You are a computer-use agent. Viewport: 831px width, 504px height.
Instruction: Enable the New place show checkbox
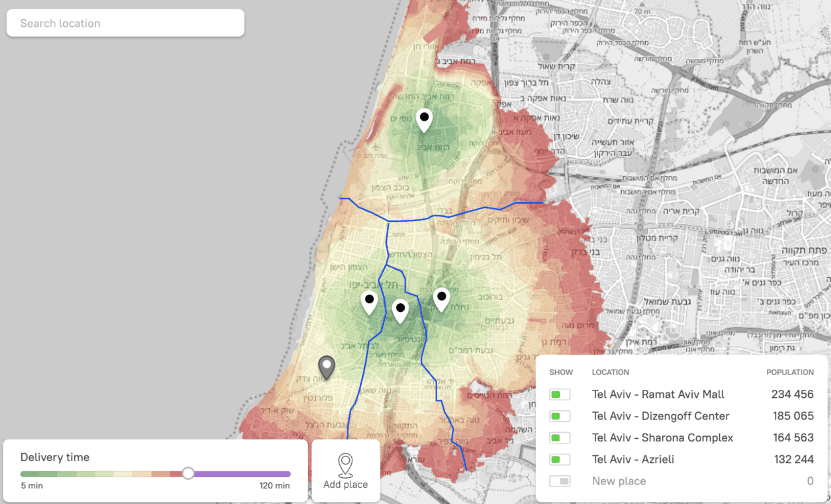559,480
